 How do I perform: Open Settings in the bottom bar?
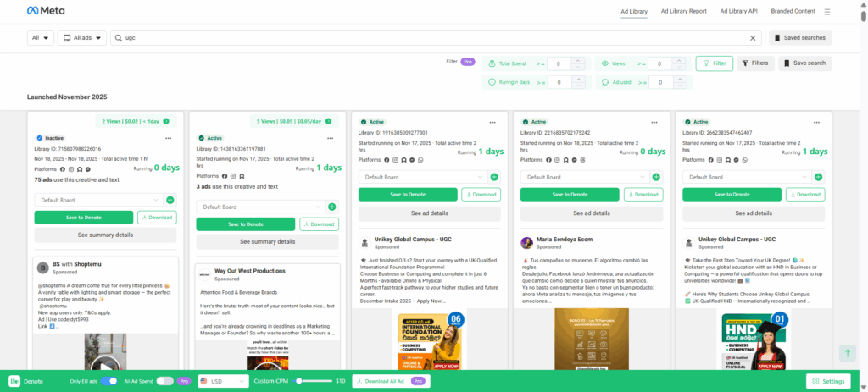click(828, 382)
